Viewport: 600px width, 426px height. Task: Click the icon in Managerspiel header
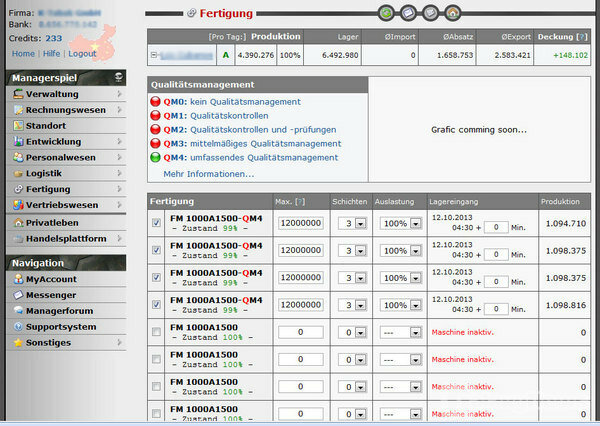(x=119, y=77)
